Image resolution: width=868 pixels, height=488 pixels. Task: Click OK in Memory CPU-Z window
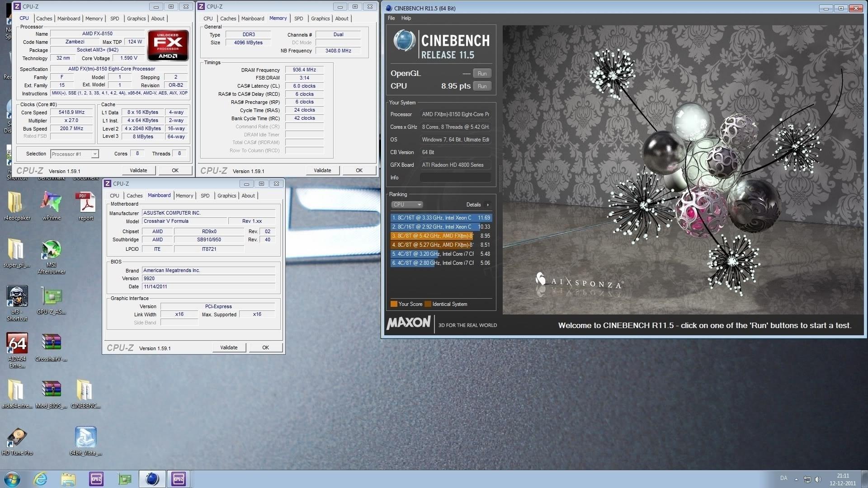359,170
